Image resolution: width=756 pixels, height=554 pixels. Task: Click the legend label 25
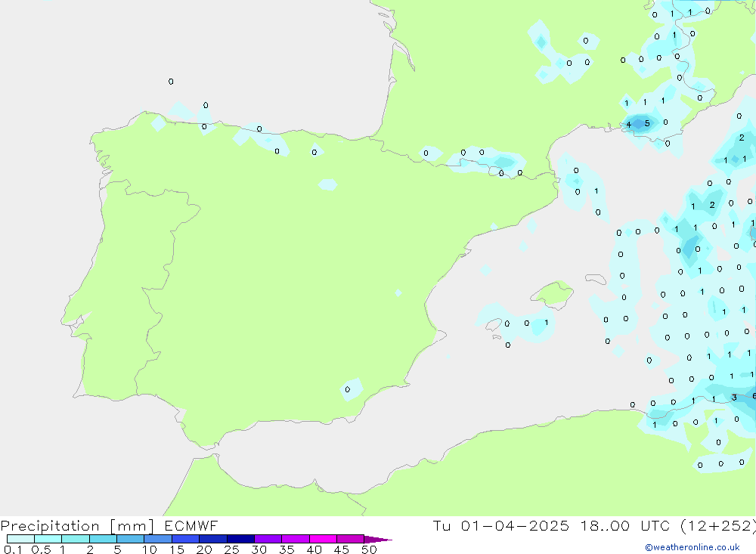click(x=231, y=549)
